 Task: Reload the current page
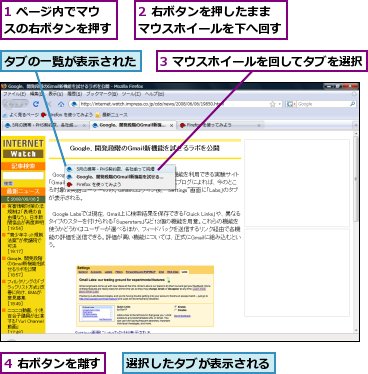36,104
